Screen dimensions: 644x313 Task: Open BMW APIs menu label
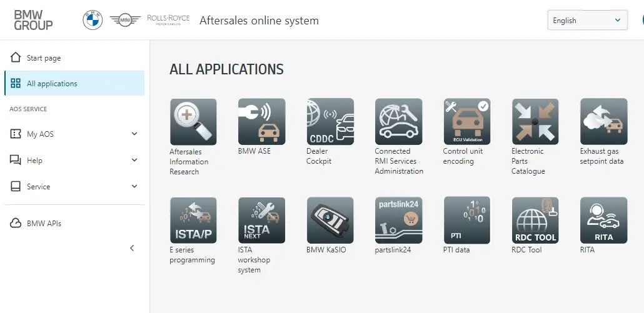tap(44, 224)
